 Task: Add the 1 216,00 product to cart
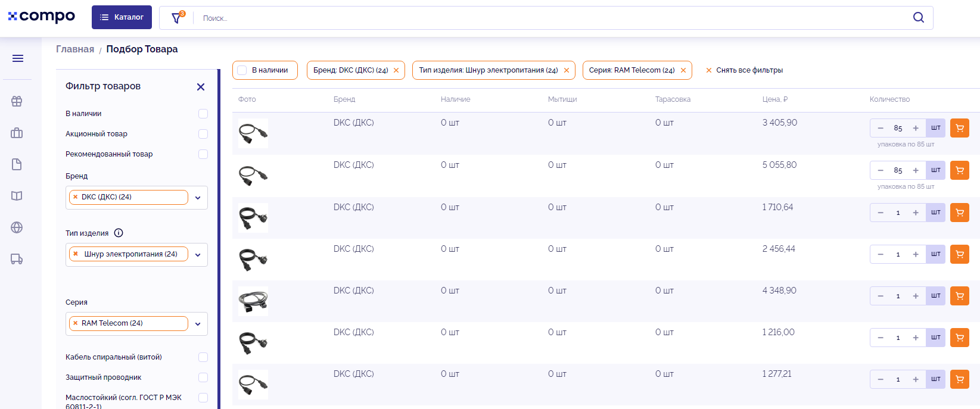coord(960,338)
